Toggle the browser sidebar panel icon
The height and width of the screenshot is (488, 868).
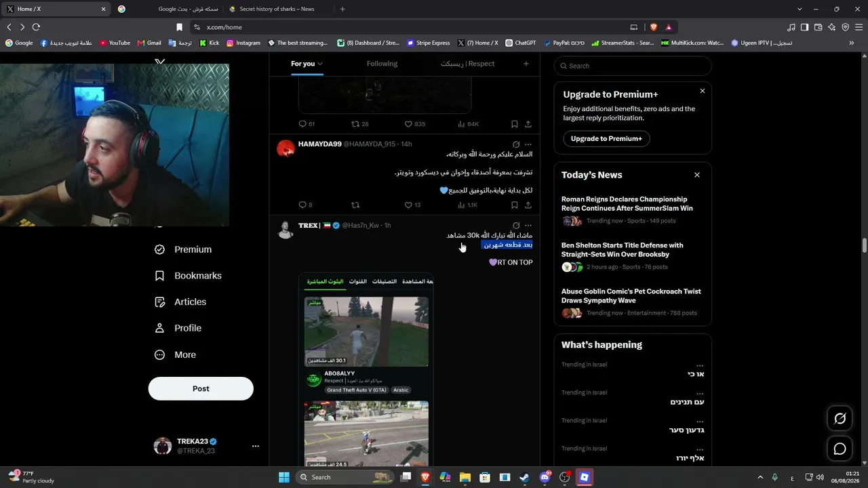pos(804,27)
